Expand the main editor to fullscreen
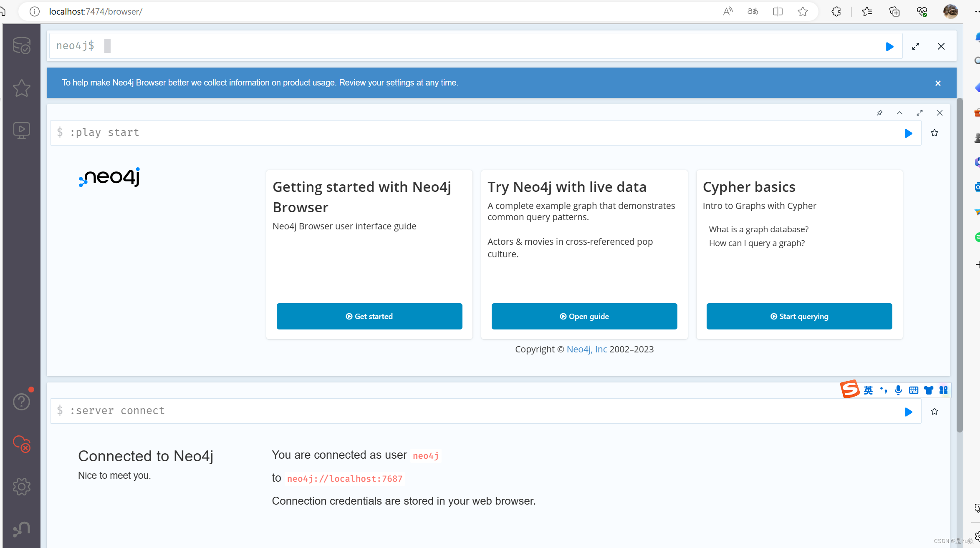980x548 pixels. pos(916,46)
